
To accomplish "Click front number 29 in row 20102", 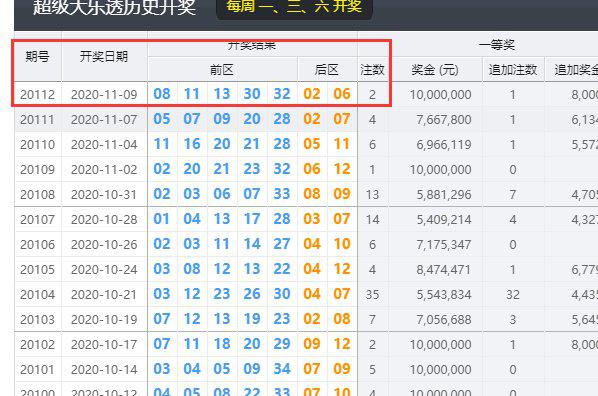I will (282, 344).
